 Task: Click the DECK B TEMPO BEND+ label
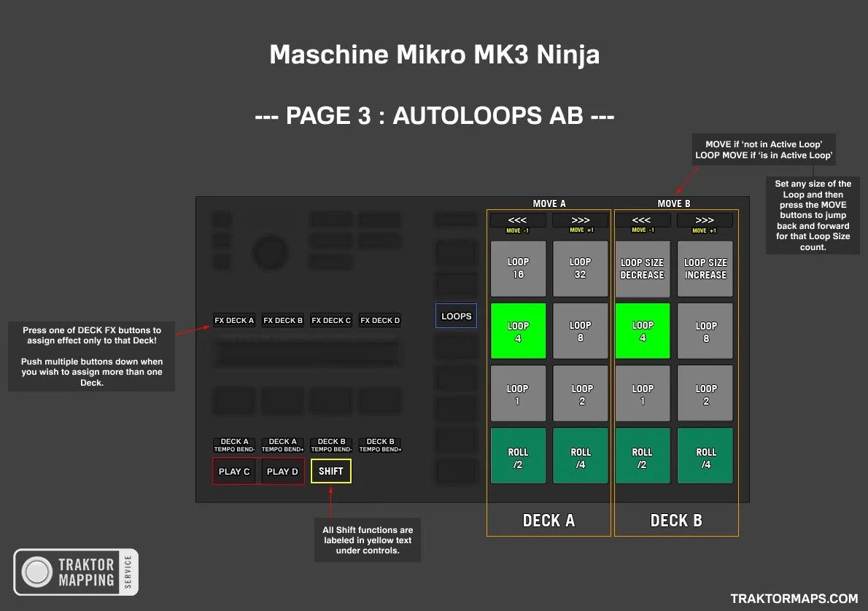coord(380,445)
